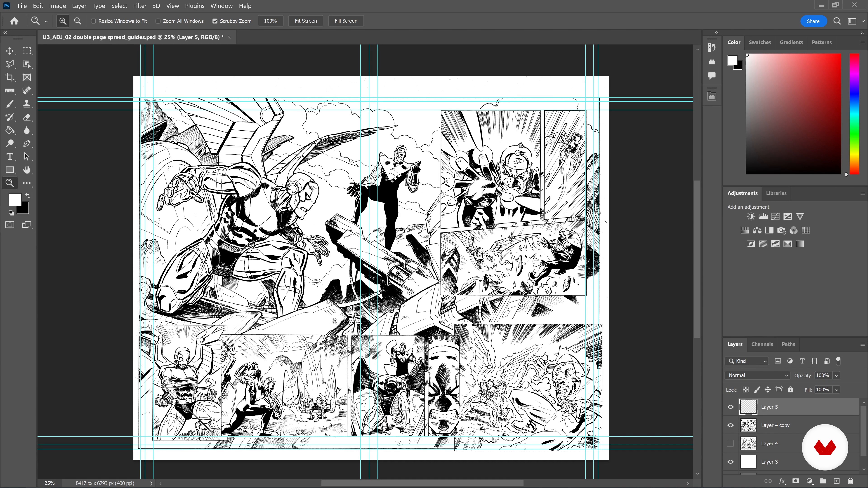Select the Dodge tool

[10, 143]
